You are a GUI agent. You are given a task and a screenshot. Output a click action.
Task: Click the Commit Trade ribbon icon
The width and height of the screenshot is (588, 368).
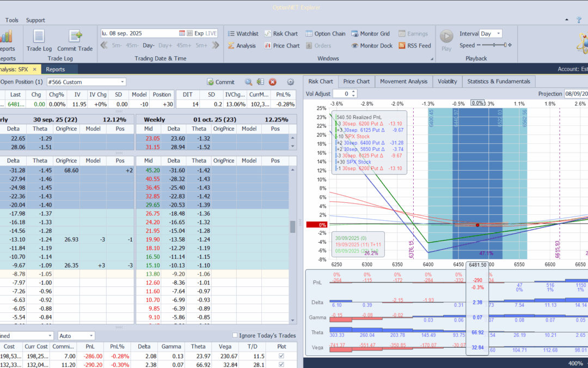pyautogui.click(x=75, y=37)
